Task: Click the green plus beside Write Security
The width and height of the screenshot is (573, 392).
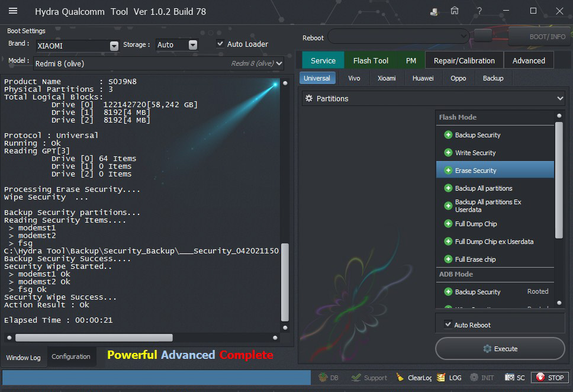Action: click(448, 153)
